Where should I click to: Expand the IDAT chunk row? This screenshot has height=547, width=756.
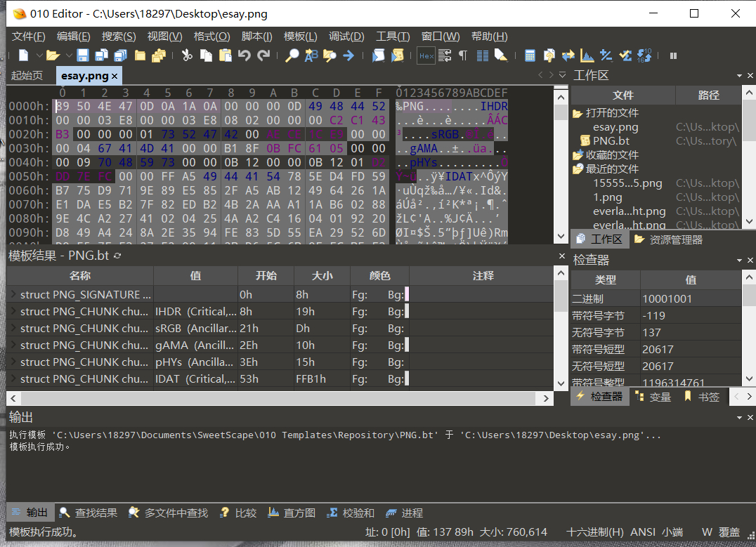(13, 378)
